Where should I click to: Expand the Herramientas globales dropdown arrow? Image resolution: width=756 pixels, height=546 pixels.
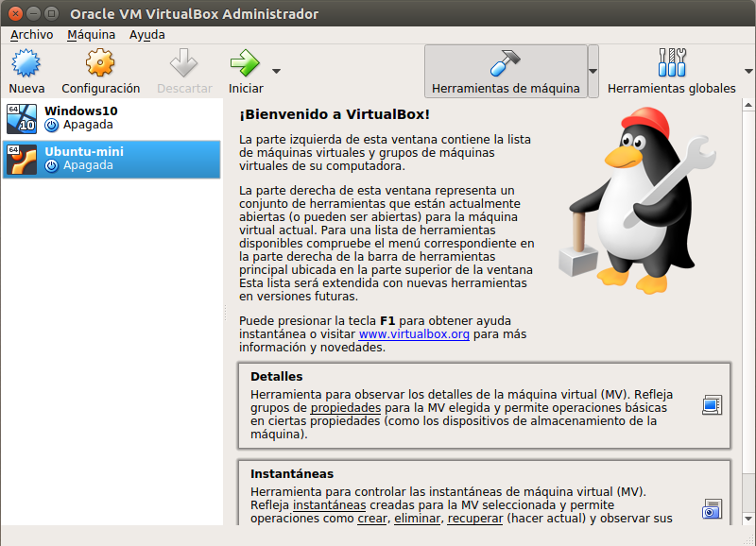point(748,71)
